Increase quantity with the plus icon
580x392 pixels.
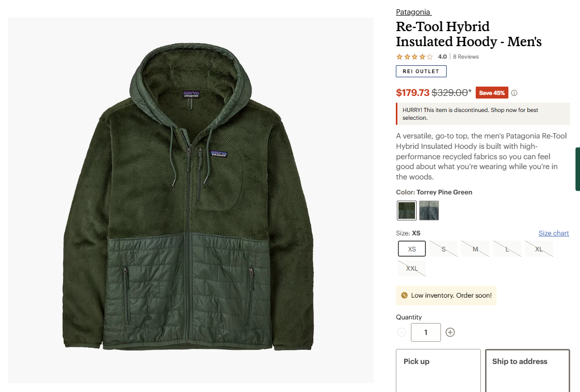coord(450,332)
